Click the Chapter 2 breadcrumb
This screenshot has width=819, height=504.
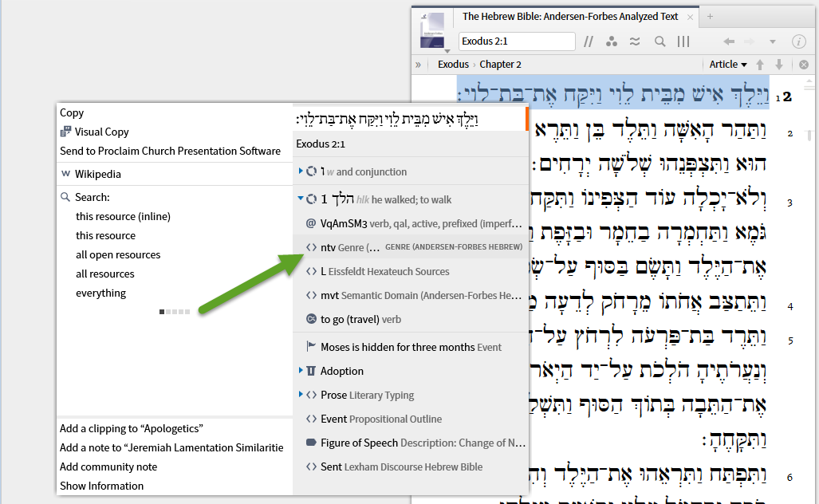coord(500,65)
